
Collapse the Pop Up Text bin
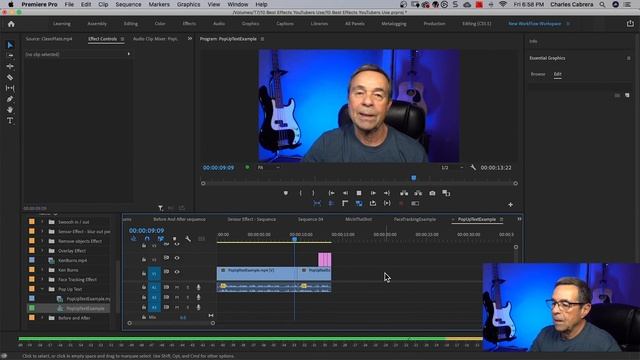pyautogui.click(x=42, y=289)
